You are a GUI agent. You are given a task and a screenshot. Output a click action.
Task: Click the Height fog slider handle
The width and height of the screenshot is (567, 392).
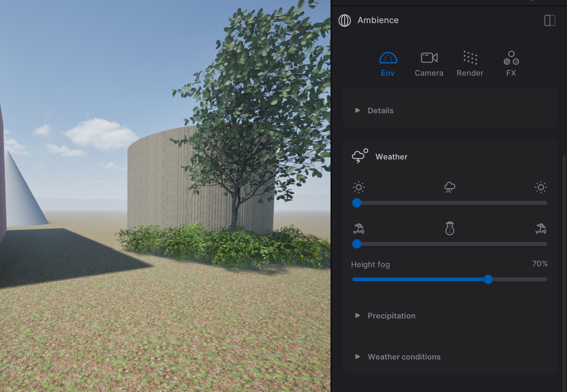coord(488,280)
